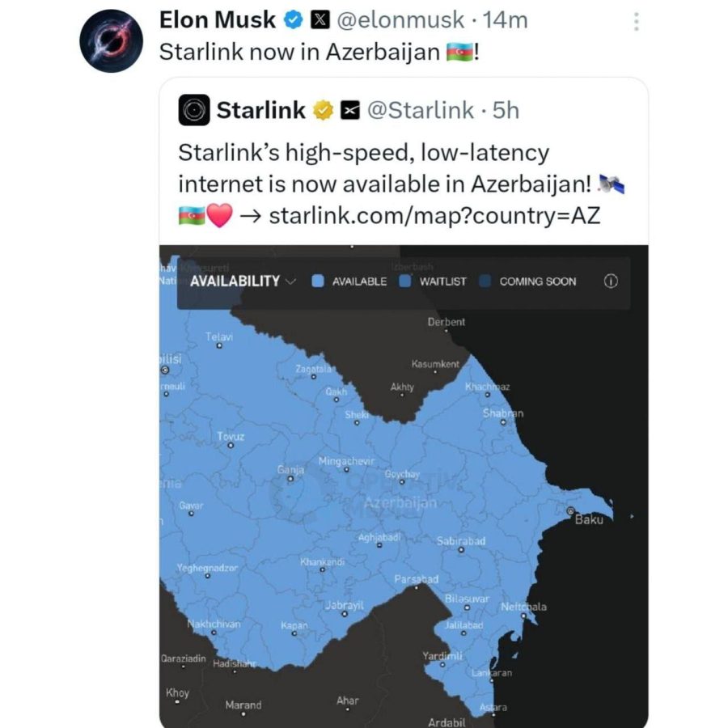Click the Coming Soon legend color swatch
The height and width of the screenshot is (728, 728).
point(485,281)
